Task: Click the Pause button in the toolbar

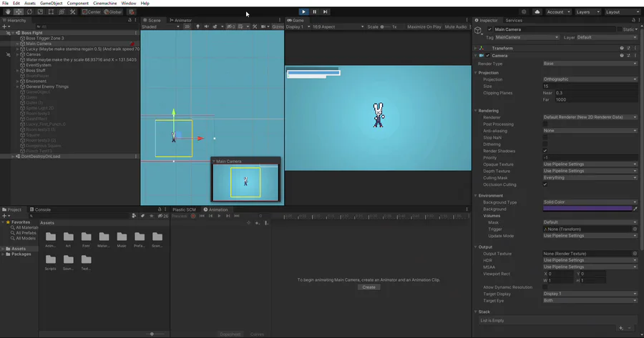Action: 314,11
